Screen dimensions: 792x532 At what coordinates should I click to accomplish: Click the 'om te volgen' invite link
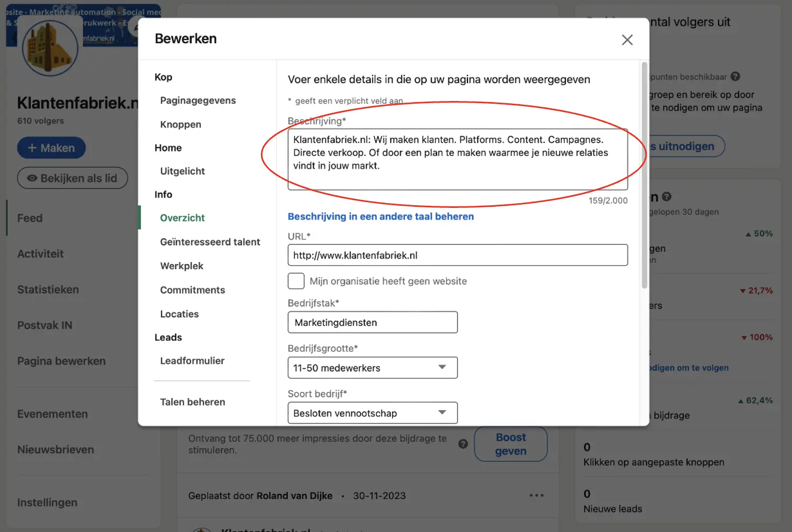(689, 368)
